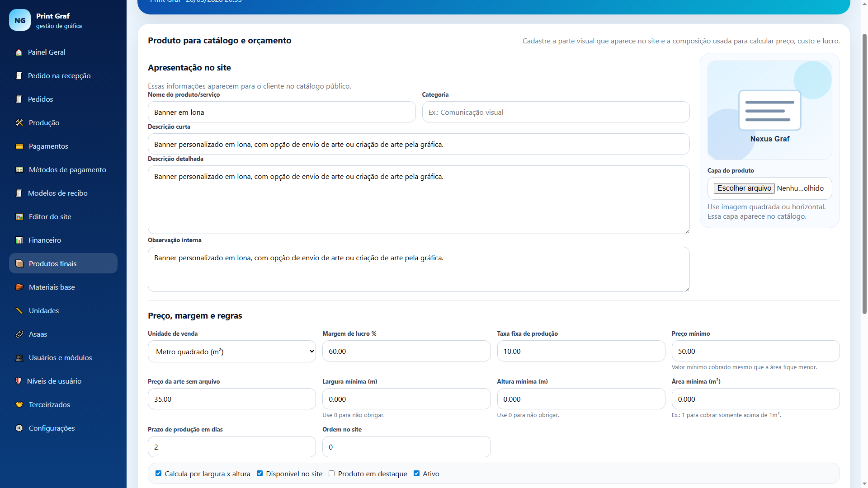
Task: Click the Altura mínima (m) field
Action: [x=581, y=399]
